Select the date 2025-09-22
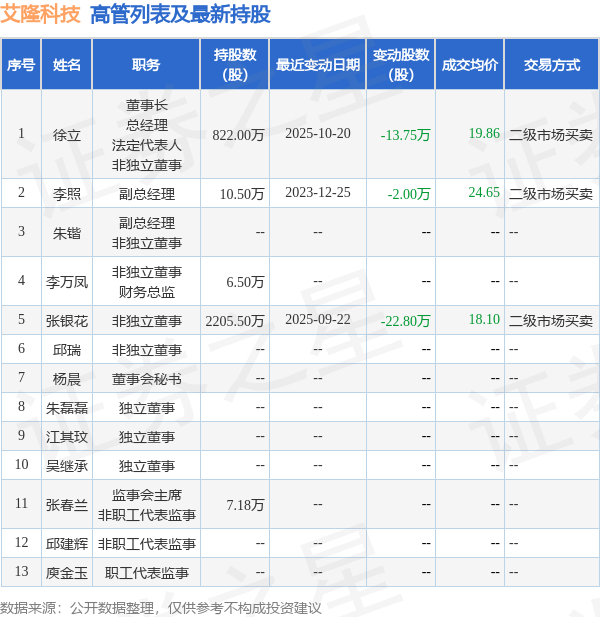600x617 pixels. 318,319
